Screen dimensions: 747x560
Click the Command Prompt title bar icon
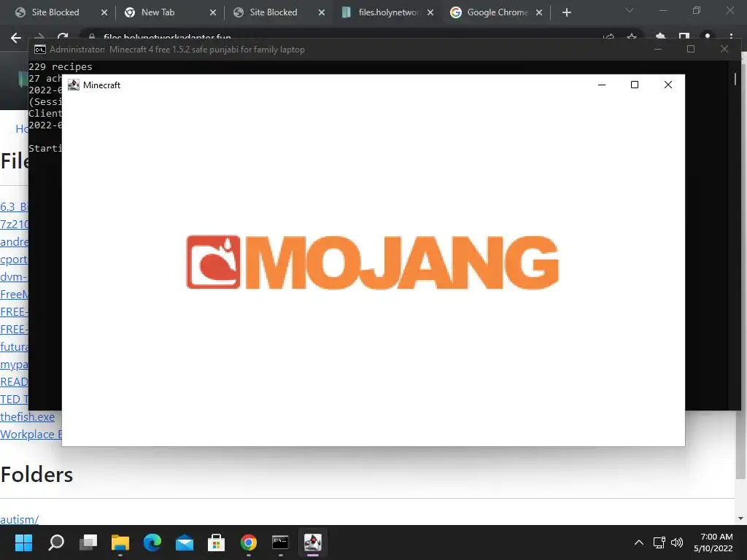pyautogui.click(x=40, y=50)
